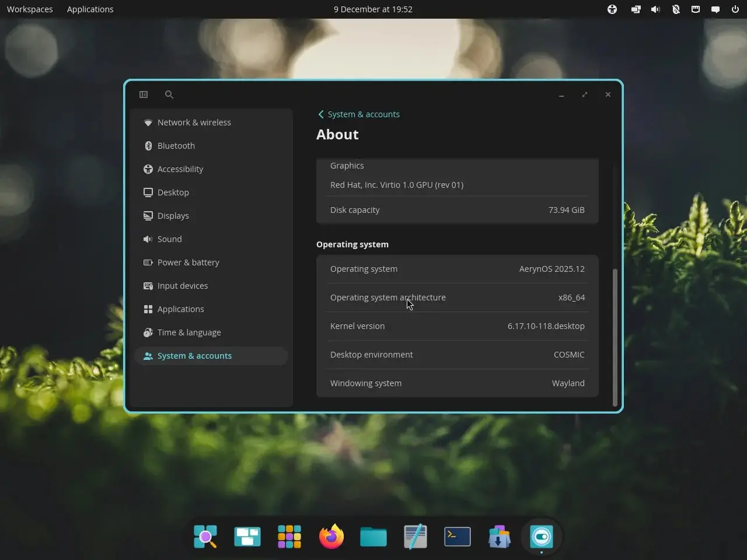Open the sound volume panel applet
The width and height of the screenshot is (747, 560).
click(655, 9)
